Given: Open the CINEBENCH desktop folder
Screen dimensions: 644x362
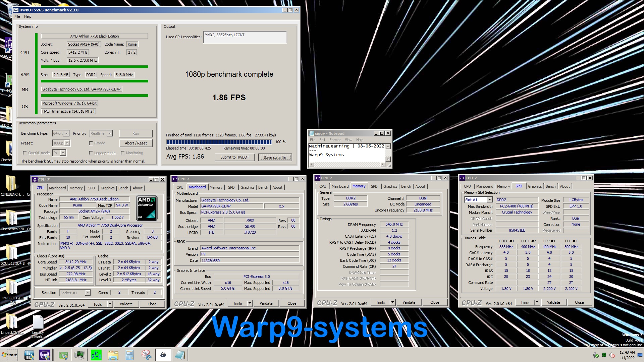Looking at the screenshot, I should pos(12,185).
